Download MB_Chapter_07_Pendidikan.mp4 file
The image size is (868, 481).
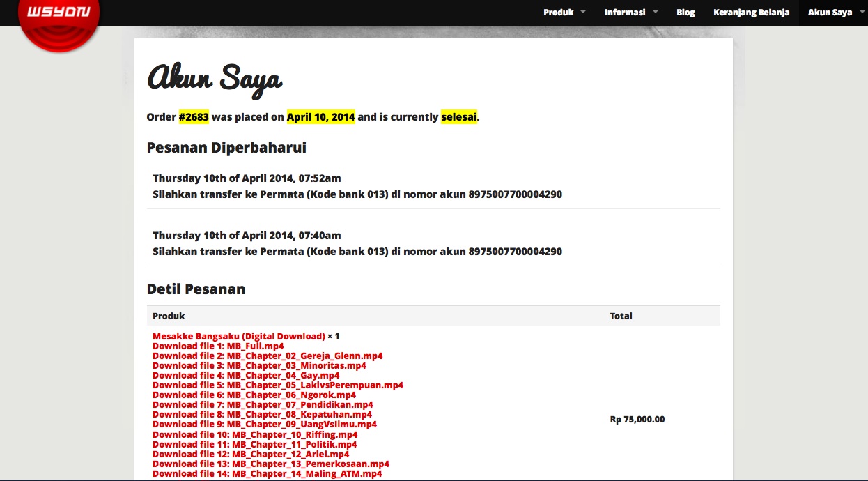click(x=263, y=404)
